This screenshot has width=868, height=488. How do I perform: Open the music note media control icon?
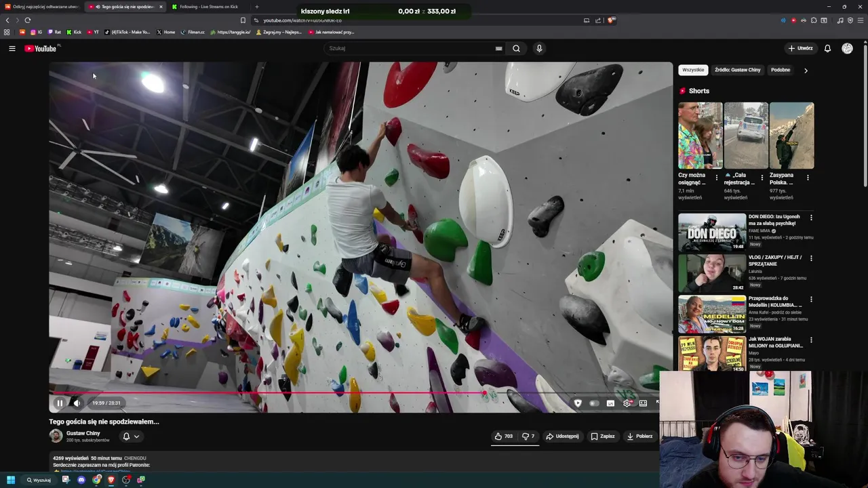840,20
